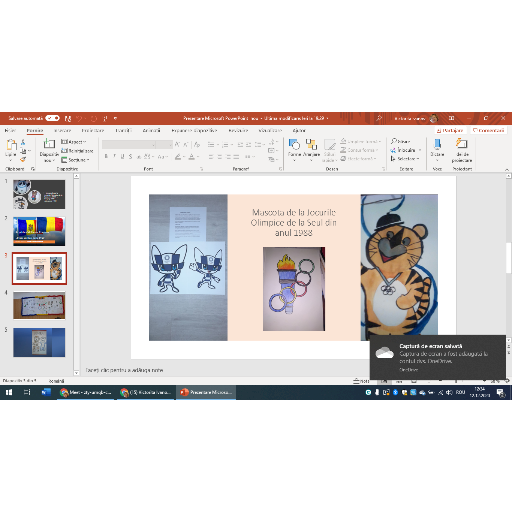Toggle the Salvare automată switch
512x512 pixels.
[x=52, y=118]
